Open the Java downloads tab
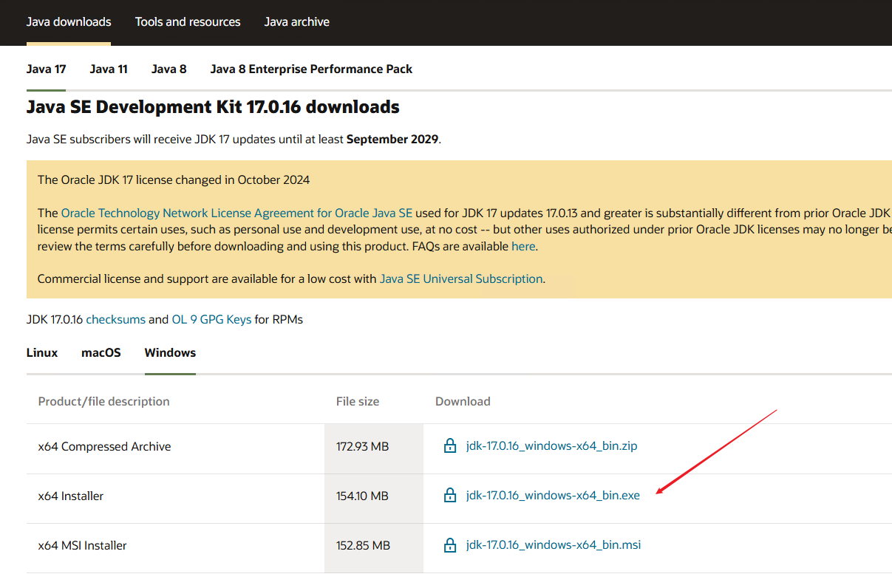The width and height of the screenshot is (892, 588). 69,21
